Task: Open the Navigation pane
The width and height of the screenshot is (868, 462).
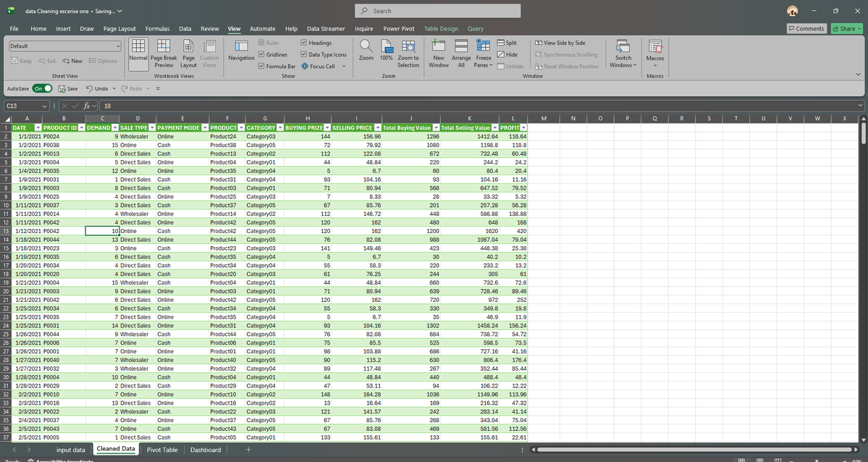Action: [x=241, y=51]
